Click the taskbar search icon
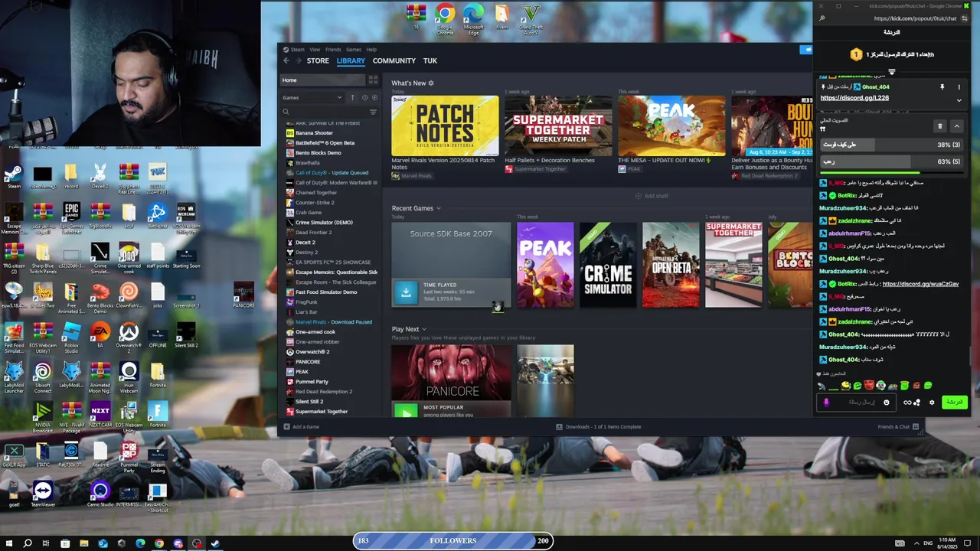The image size is (980, 551). [x=28, y=543]
